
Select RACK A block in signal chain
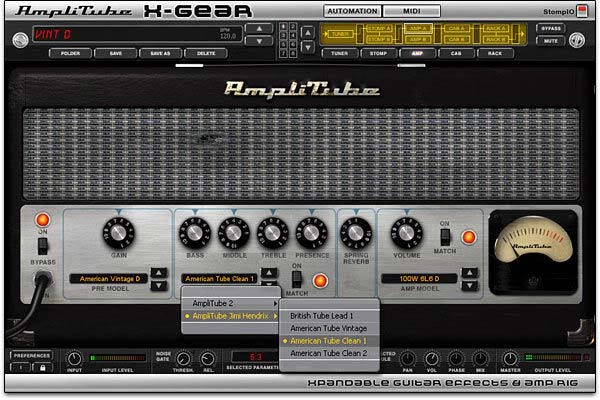[x=496, y=28]
